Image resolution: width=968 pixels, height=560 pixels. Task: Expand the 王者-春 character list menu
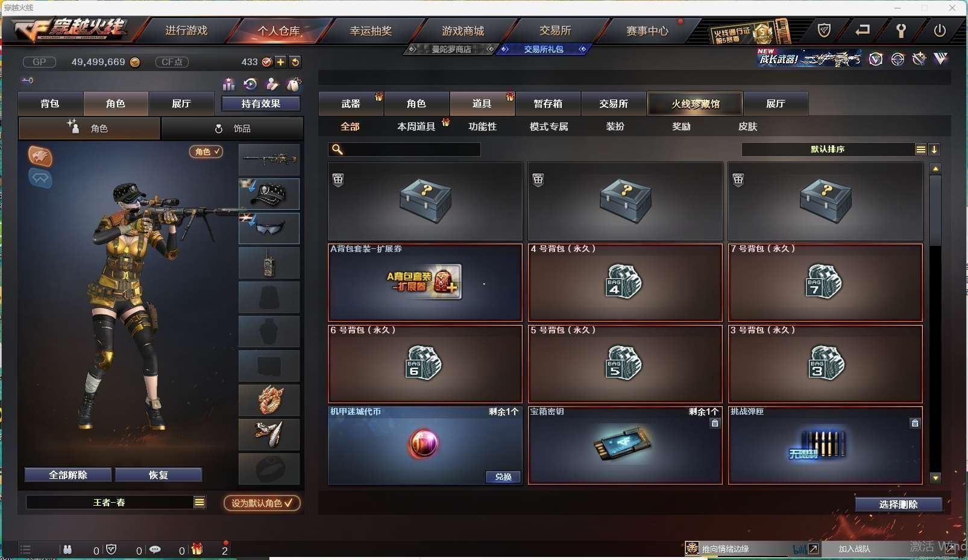coord(200,502)
